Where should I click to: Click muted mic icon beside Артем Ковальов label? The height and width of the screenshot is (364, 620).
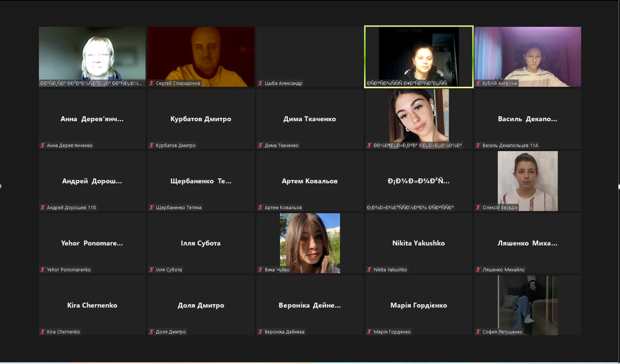(260, 207)
